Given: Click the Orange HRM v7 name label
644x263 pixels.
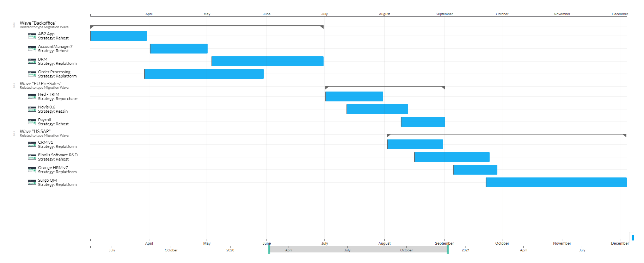Looking at the screenshot, I should coord(53,168).
